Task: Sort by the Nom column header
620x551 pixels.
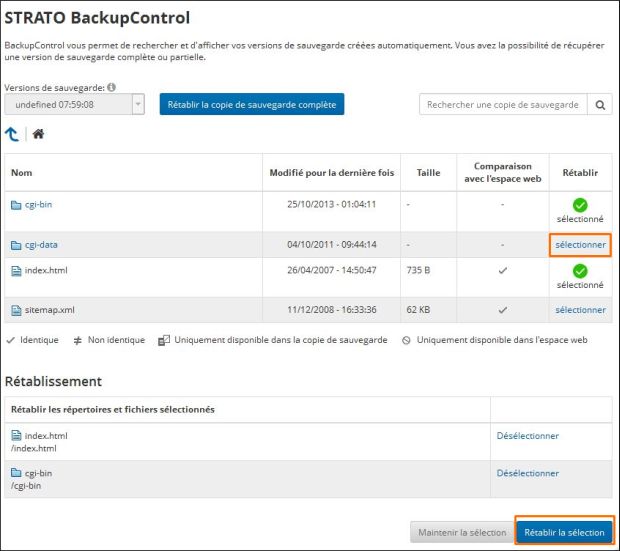Action: tap(22, 173)
